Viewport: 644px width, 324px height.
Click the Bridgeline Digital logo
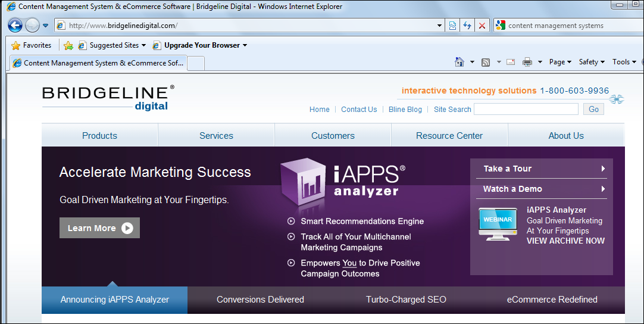coord(108,98)
